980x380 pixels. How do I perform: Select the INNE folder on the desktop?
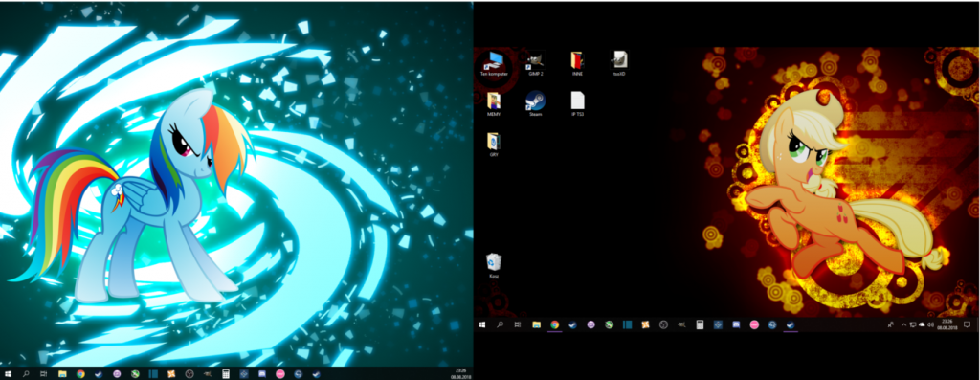(x=577, y=64)
